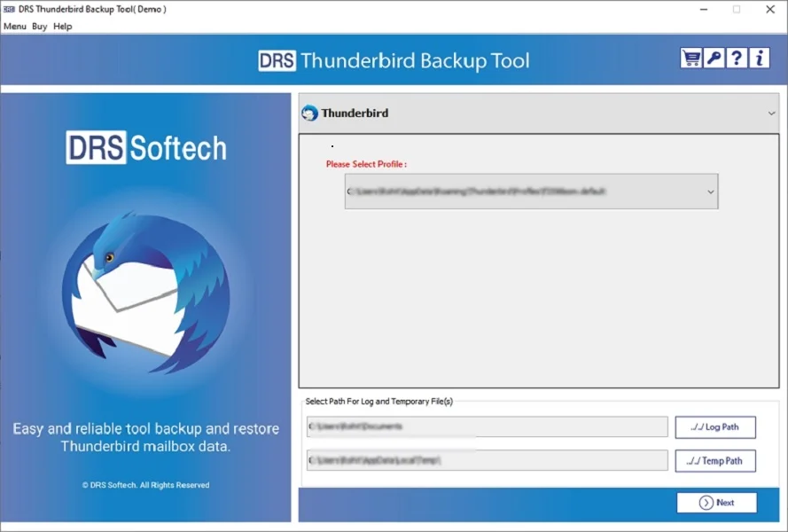The height and width of the screenshot is (532, 788).
Task: Click the dropdown arrow on the profile combo box
Action: (709, 191)
